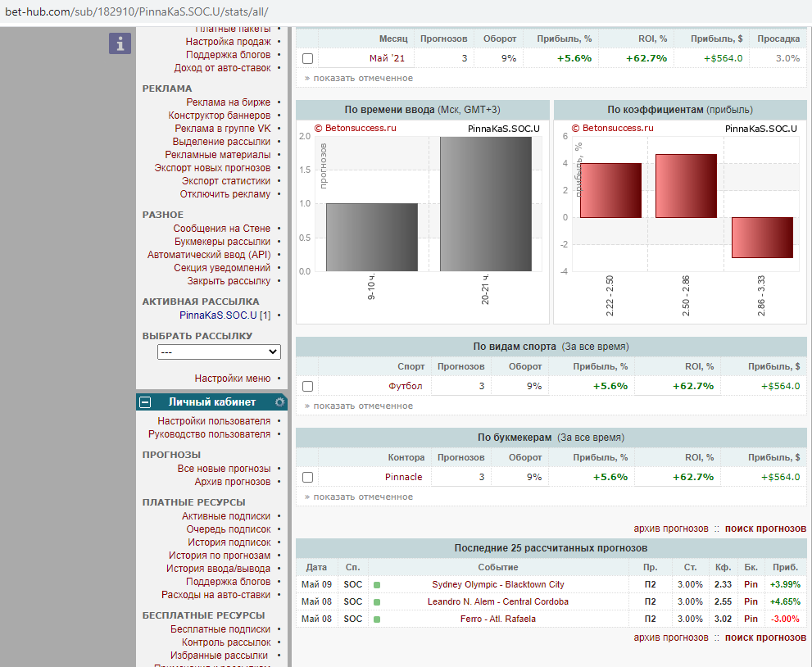Open Футбол sport link

tap(406, 386)
